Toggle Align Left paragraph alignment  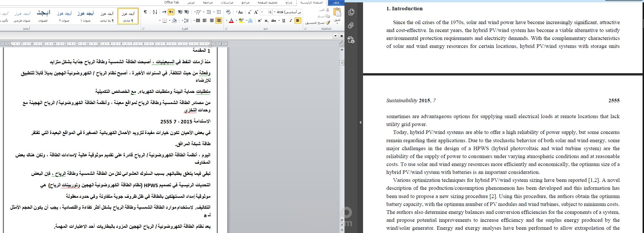205,21
